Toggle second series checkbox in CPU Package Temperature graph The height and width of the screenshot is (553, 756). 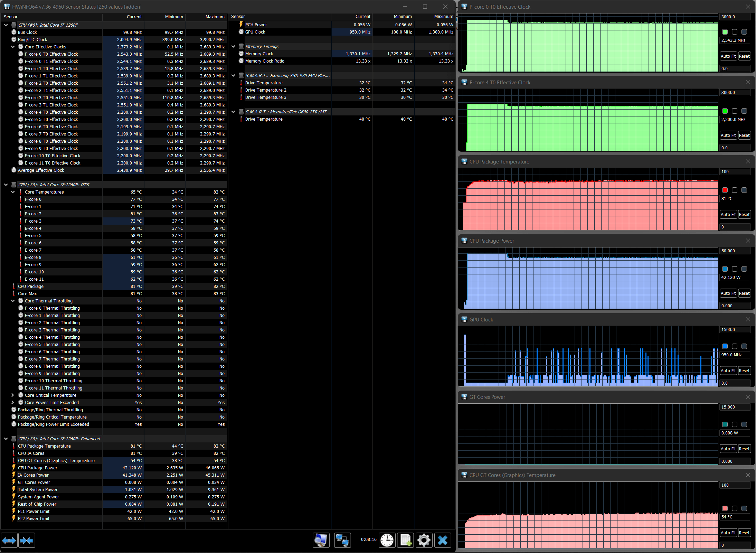pos(735,190)
